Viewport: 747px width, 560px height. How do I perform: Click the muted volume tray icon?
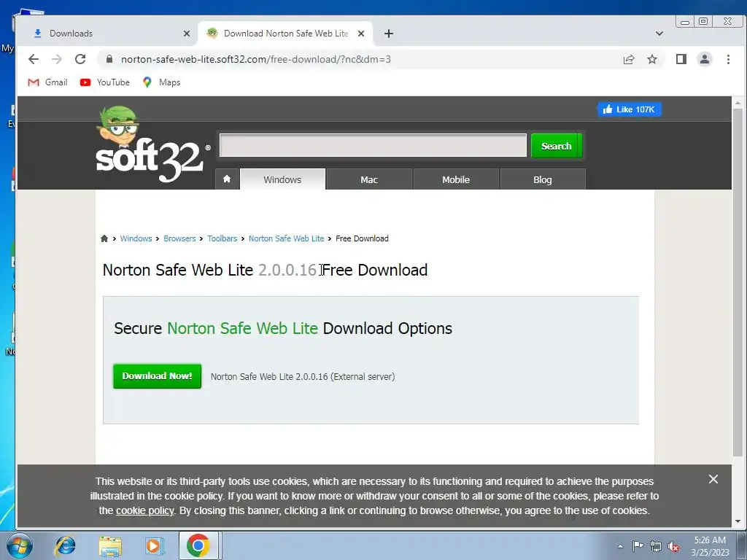click(x=673, y=547)
